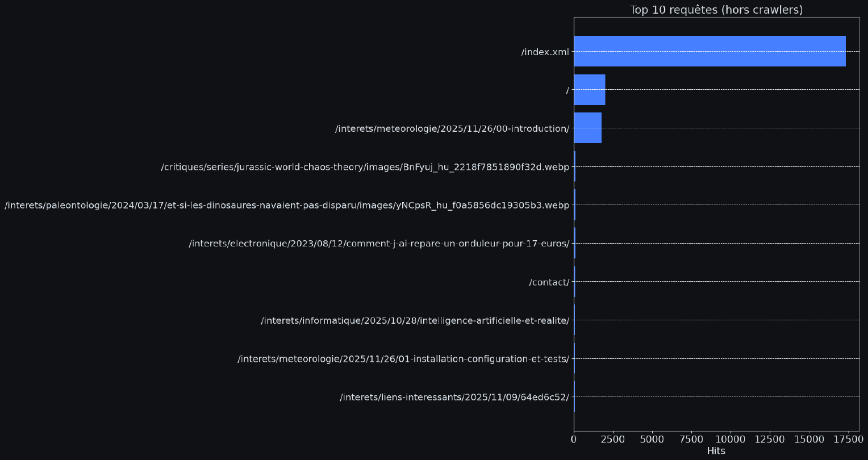Click the '/index.xml' axis label
The width and height of the screenshot is (868, 460).
pyautogui.click(x=545, y=52)
